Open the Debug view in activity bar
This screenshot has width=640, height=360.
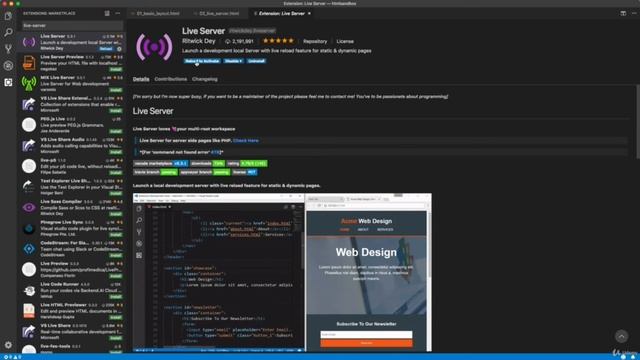click(x=8, y=65)
